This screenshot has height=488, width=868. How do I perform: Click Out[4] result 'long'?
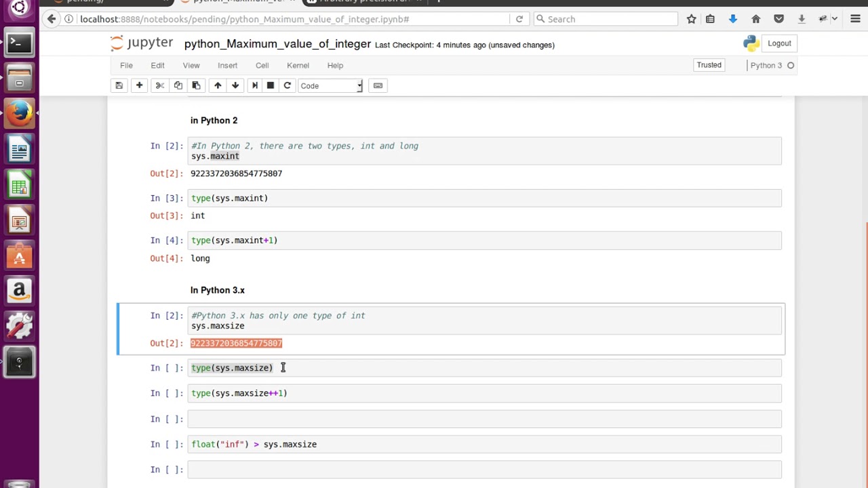(200, 258)
